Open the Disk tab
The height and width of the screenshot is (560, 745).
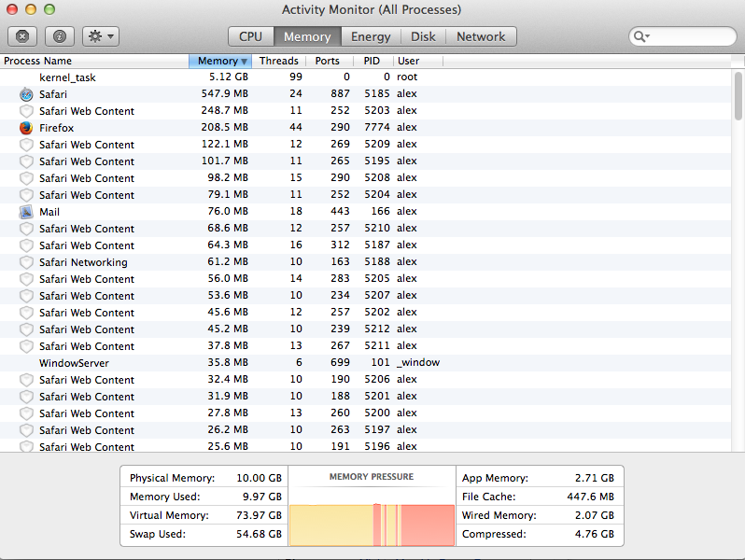coord(423,36)
